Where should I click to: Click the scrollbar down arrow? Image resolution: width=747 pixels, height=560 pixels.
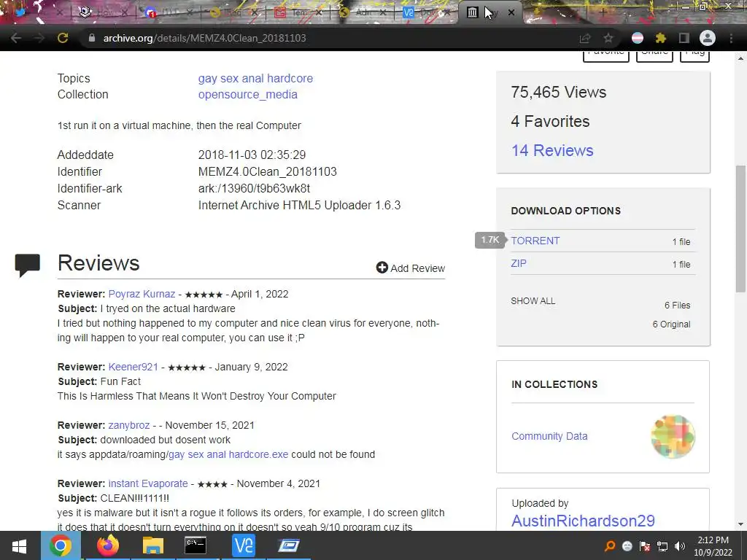pyautogui.click(x=740, y=524)
